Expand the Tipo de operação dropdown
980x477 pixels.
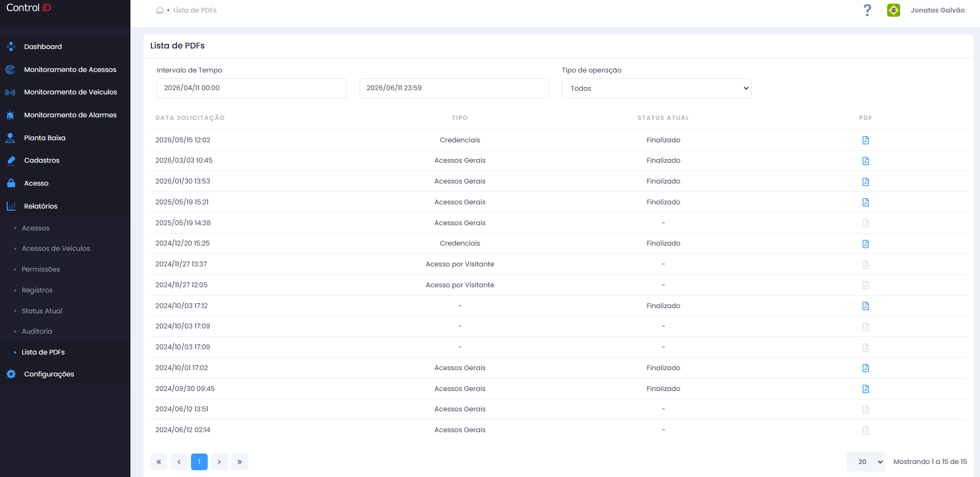click(x=656, y=89)
